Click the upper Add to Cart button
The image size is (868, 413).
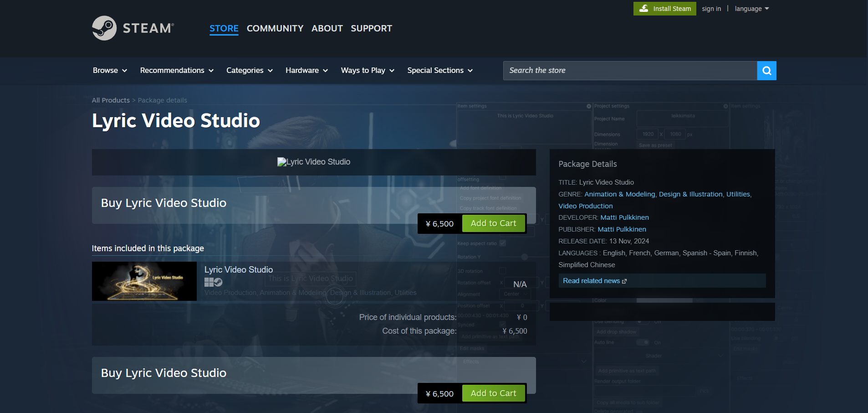[493, 223]
